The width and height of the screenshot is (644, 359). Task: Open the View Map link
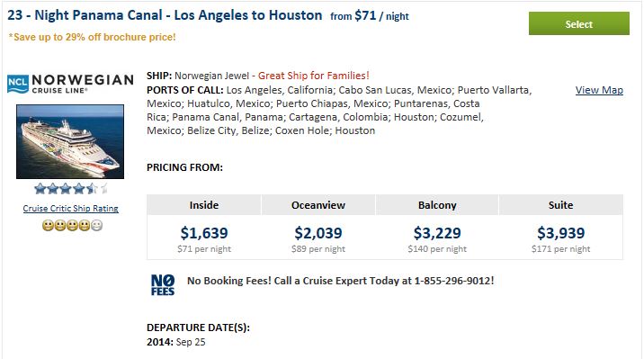point(599,90)
